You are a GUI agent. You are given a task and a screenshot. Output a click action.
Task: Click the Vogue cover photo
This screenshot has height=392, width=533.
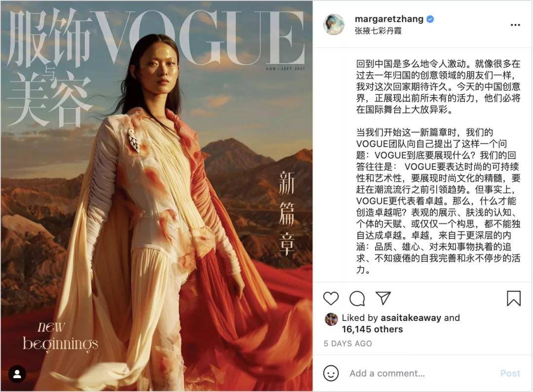[x=157, y=196]
